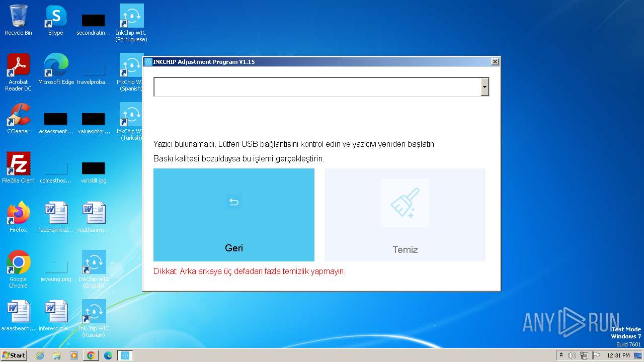Click the 'Baskı kalitesi bozulduysa' text
Screen dimensions: 644x362
click(x=239, y=159)
